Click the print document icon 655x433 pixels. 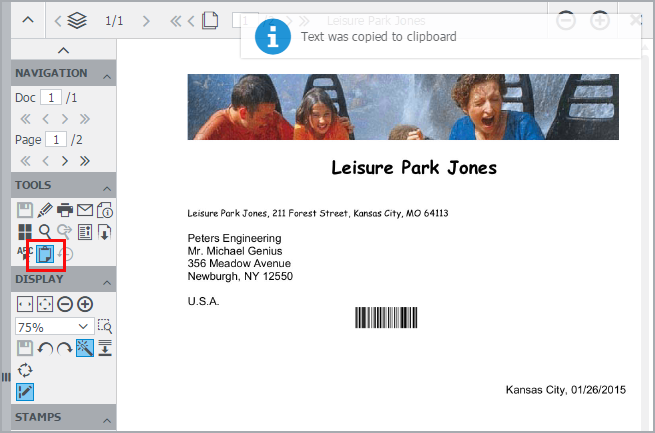pyautogui.click(x=65, y=210)
